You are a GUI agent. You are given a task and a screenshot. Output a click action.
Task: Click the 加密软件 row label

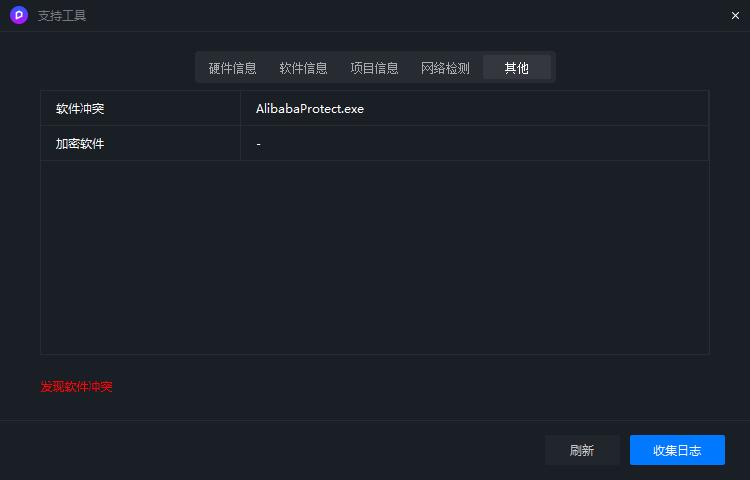click(80, 143)
